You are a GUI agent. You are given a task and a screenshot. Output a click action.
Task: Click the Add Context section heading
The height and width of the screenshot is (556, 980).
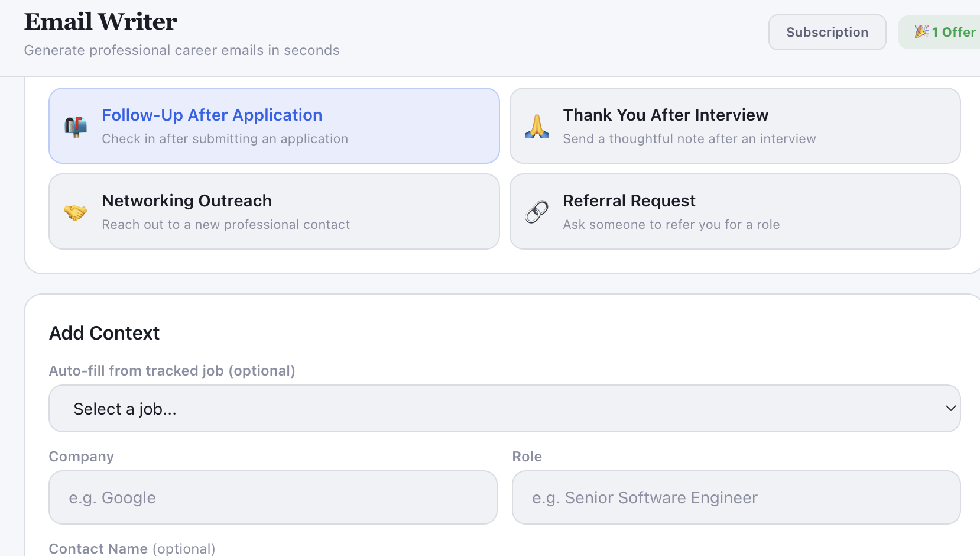click(x=104, y=332)
